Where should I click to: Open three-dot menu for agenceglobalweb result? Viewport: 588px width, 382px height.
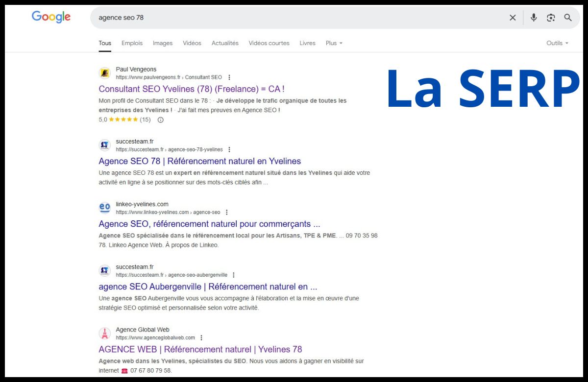201,337
